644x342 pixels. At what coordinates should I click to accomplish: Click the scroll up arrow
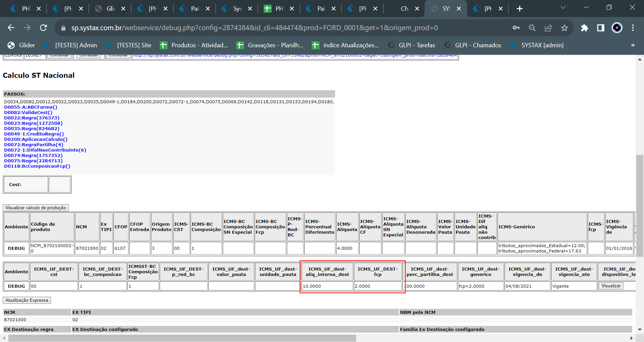[x=640, y=59]
